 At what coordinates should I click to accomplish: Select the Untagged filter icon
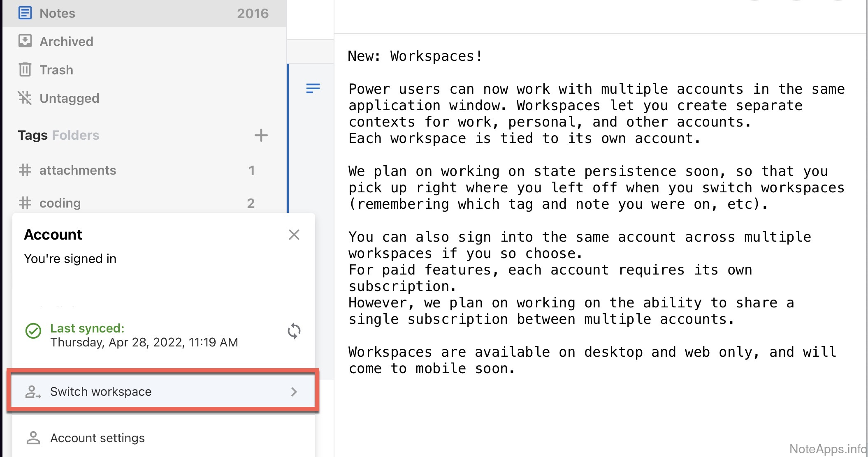[25, 98]
